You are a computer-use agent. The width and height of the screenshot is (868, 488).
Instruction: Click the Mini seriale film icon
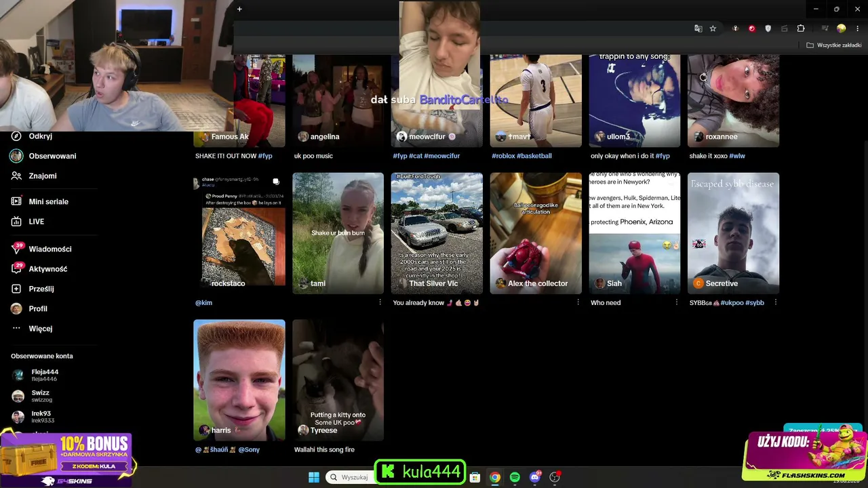point(16,201)
